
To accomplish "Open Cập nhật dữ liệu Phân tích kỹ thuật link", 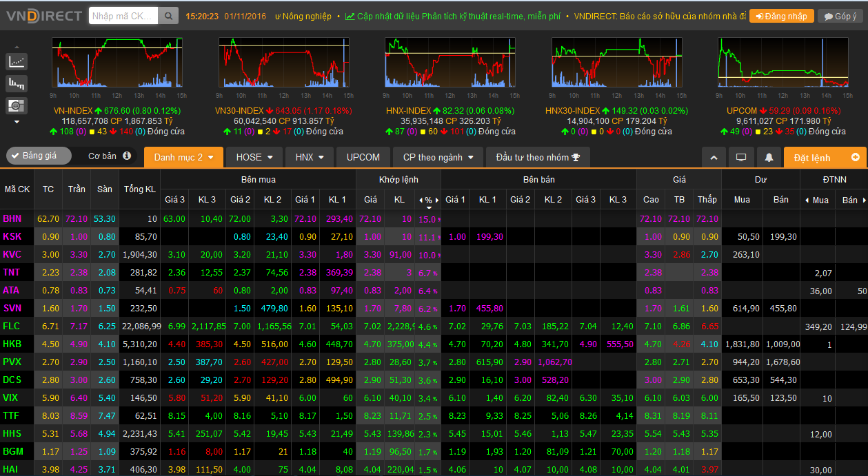I will [453, 16].
